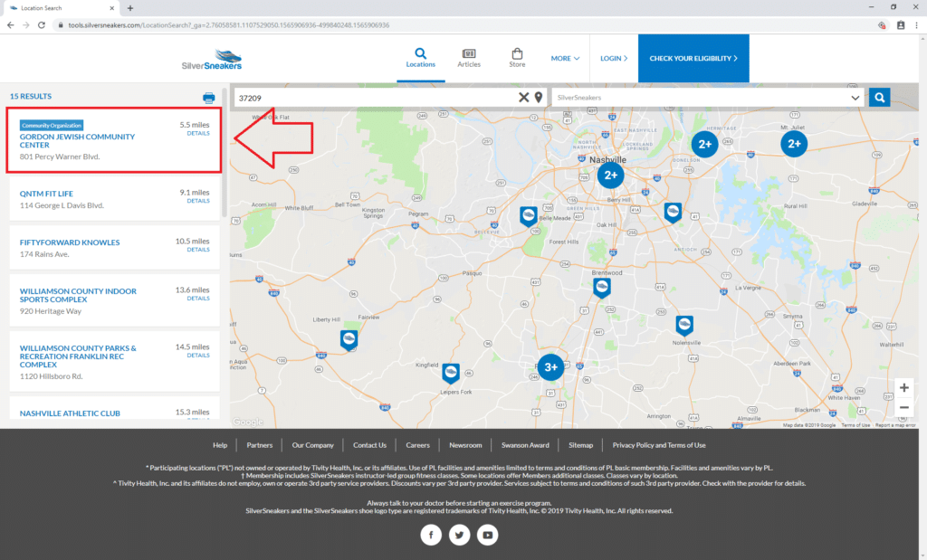Click the blue search magnifier button
Screen dimensions: 927x560
click(880, 98)
